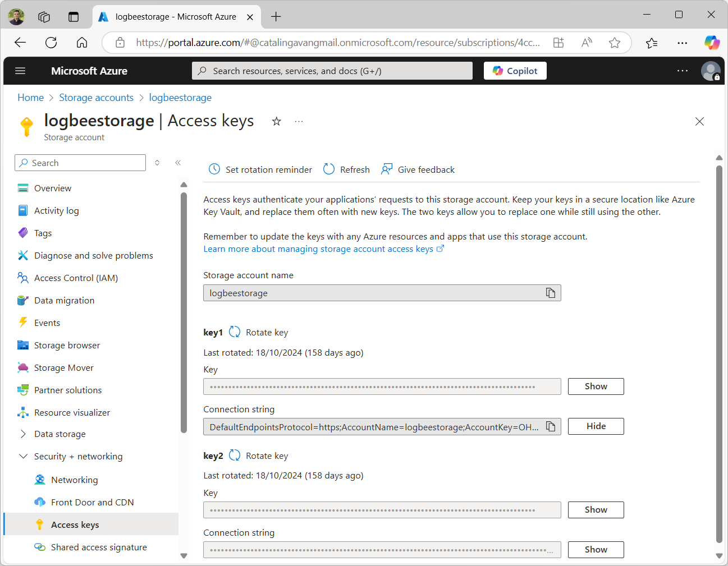Hide the key1 connection string
The width and height of the screenshot is (728, 566).
pyautogui.click(x=596, y=426)
